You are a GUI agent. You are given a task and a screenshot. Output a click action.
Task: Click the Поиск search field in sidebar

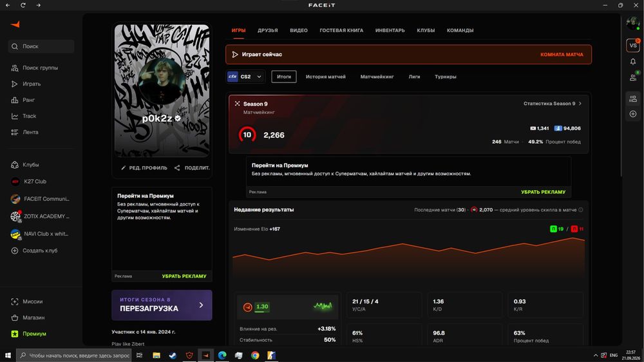coord(41,46)
